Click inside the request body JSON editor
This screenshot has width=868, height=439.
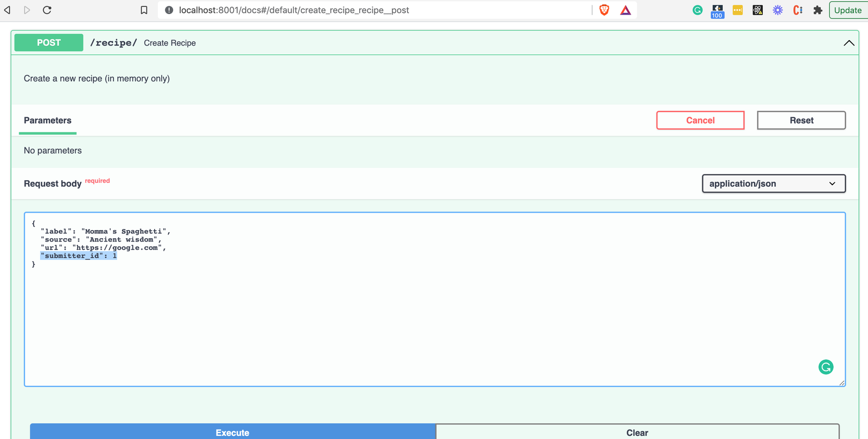click(x=435, y=299)
